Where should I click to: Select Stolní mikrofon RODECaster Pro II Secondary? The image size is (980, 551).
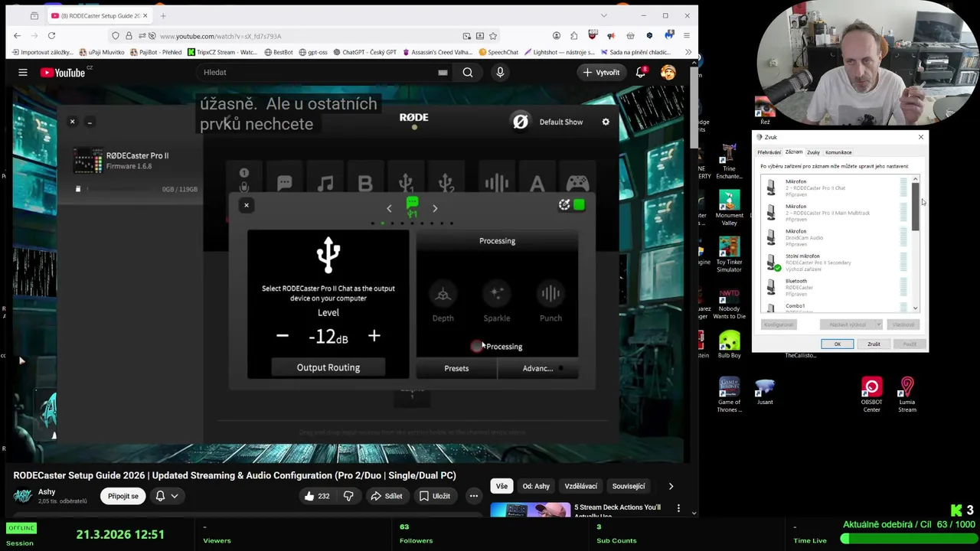[835, 262]
